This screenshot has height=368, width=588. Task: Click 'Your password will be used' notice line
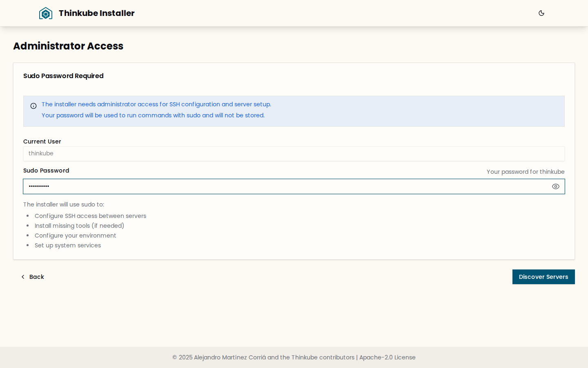153,115
